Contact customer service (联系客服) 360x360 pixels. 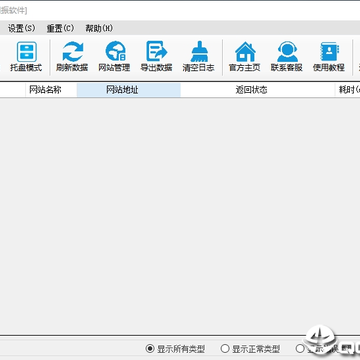click(287, 57)
